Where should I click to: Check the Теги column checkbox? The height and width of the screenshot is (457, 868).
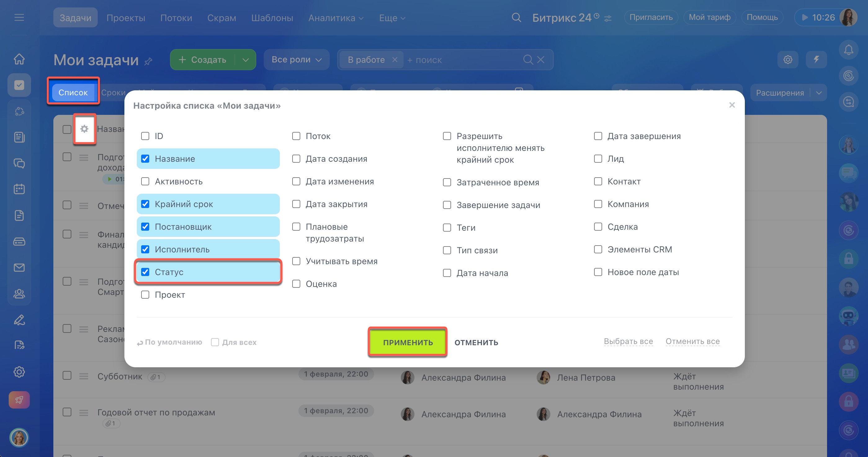pyautogui.click(x=447, y=228)
